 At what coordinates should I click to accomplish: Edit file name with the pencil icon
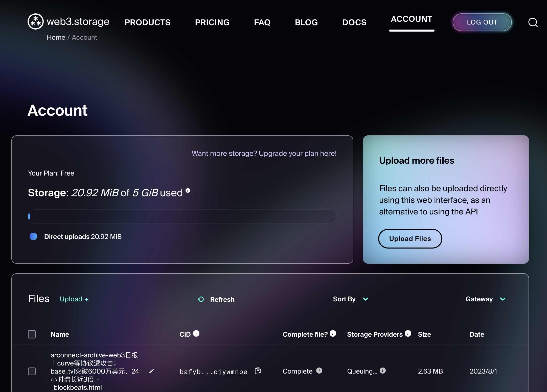pyautogui.click(x=151, y=371)
